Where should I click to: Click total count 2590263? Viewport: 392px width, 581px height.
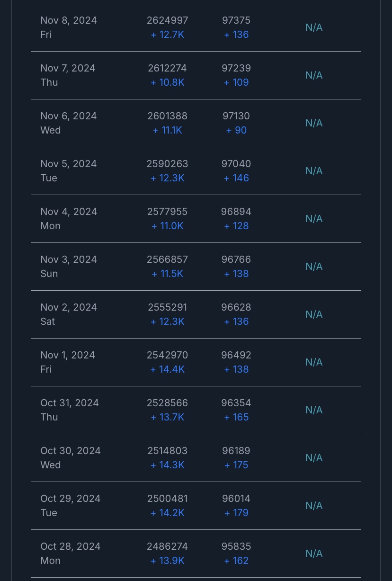167,164
